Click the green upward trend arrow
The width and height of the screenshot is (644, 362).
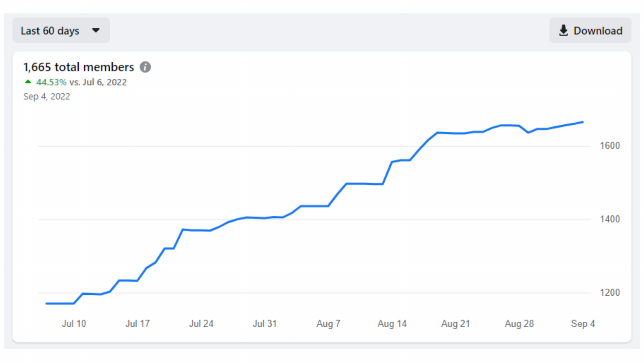[x=28, y=82]
